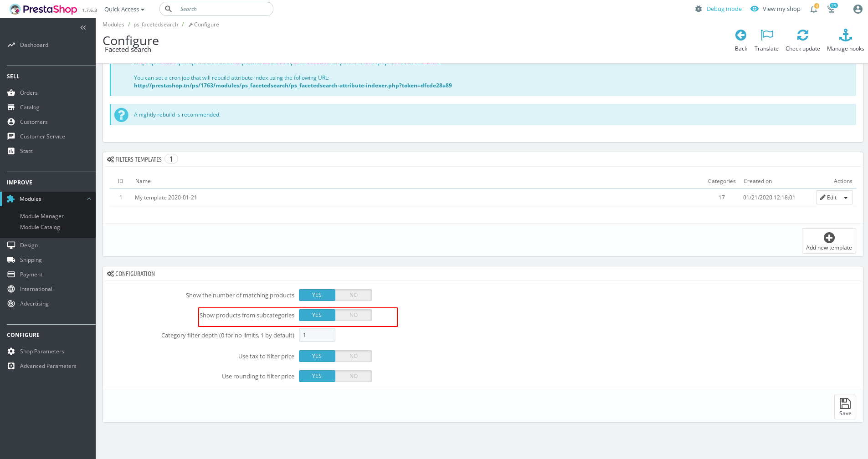Click the Manage hooks anchor icon
Image resolution: width=868 pixels, height=459 pixels.
point(846,35)
